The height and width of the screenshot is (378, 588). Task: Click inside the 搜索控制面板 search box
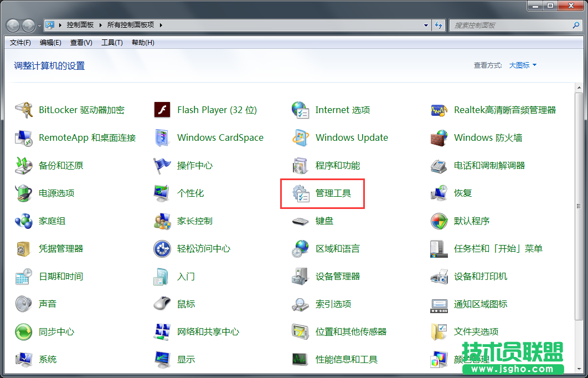(x=515, y=24)
